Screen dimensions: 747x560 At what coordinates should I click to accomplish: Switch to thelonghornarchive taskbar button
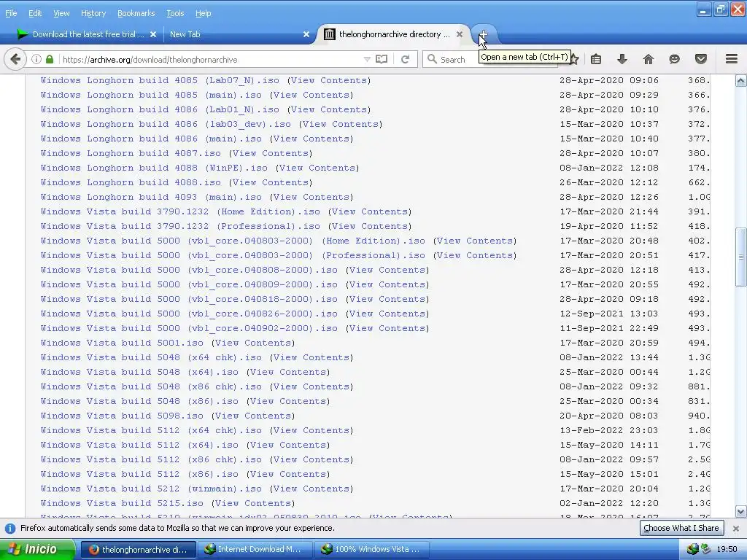(138, 550)
